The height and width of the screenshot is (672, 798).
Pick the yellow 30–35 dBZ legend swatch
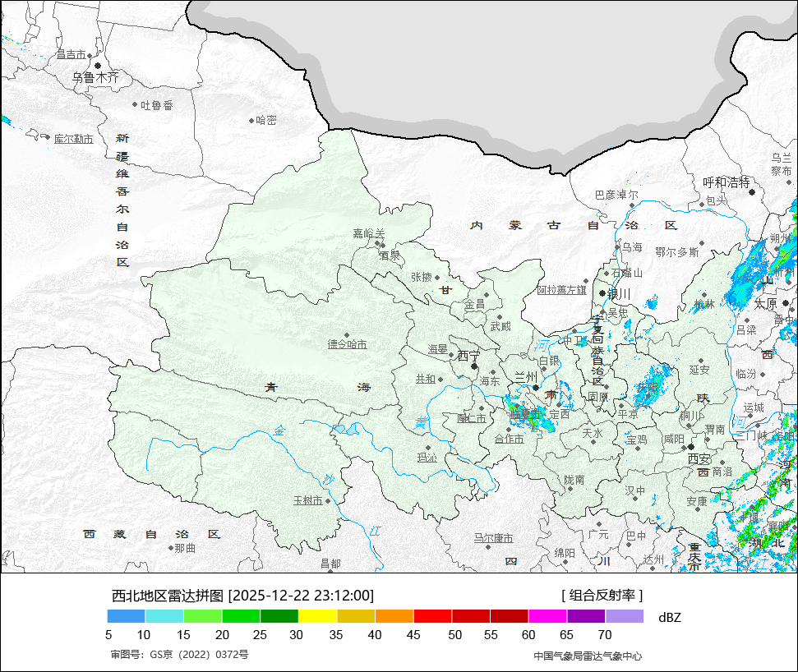pyautogui.click(x=317, y=616)
